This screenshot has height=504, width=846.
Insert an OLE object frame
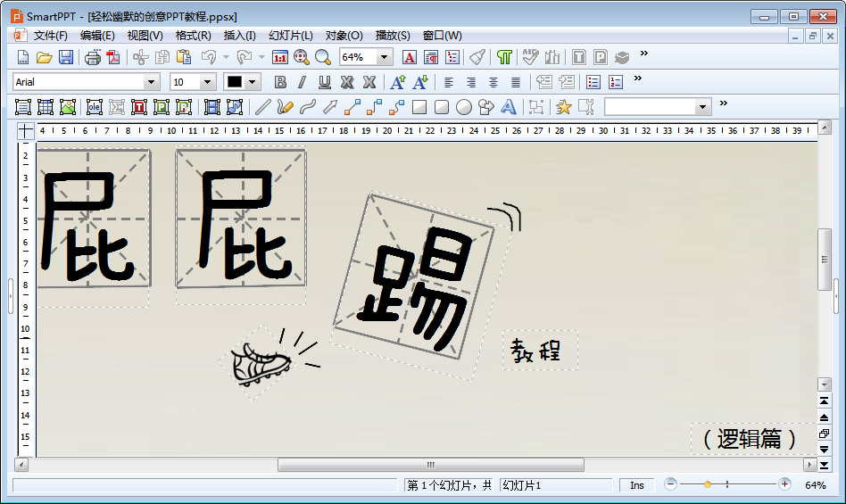coord(95,107)
